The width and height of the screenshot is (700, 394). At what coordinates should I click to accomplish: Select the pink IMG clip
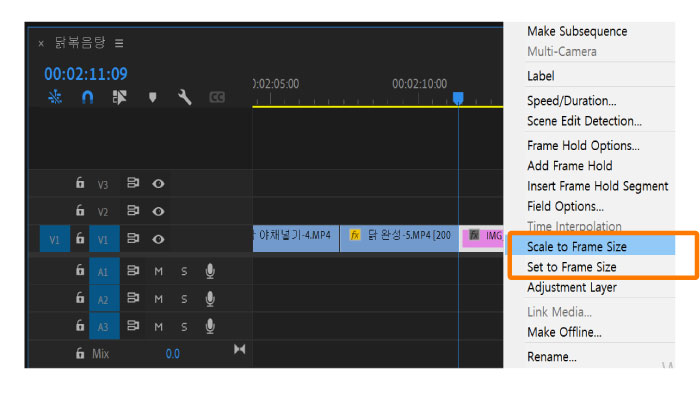coord(482,239)
